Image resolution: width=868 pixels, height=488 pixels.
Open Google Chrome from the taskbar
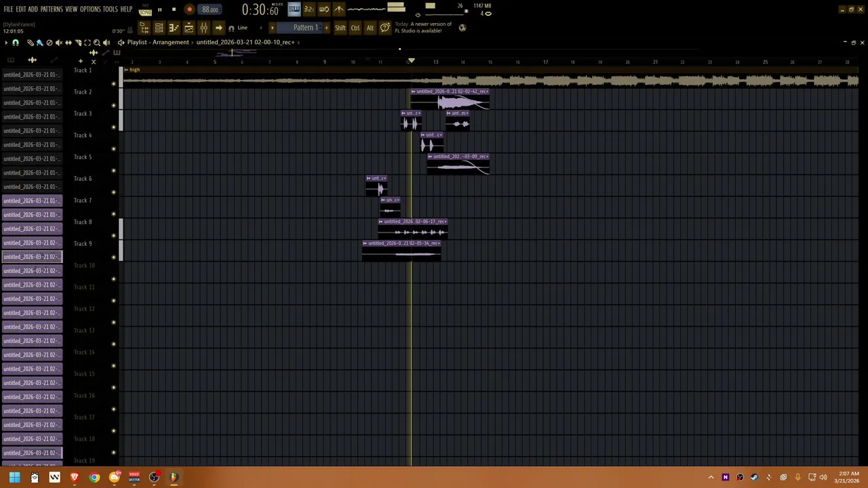pyautogui.click(x=94, y=477)
